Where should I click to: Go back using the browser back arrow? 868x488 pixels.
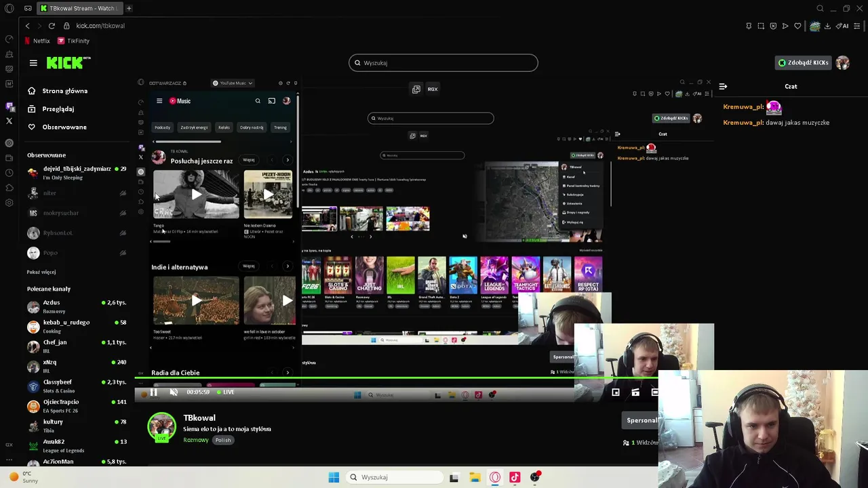[x=27, y=26]
